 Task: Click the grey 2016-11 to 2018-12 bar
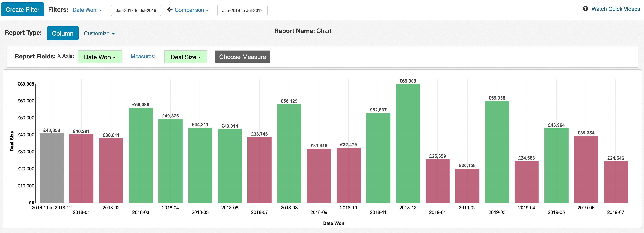[x=52, y=168]
